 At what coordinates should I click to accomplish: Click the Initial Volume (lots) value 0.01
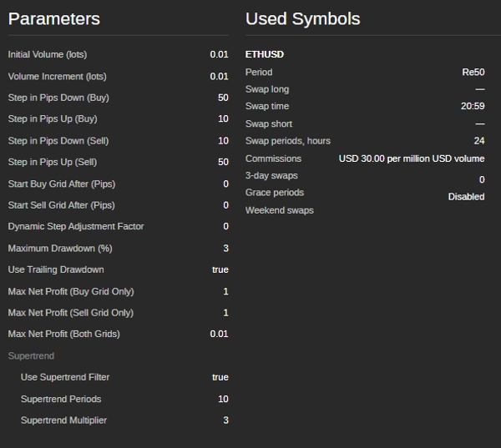point(219,55)
